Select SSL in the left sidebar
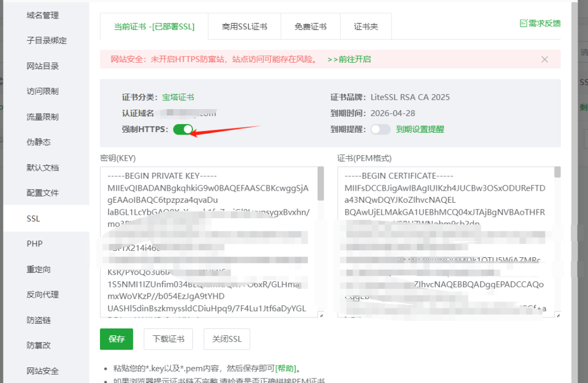 34,218
